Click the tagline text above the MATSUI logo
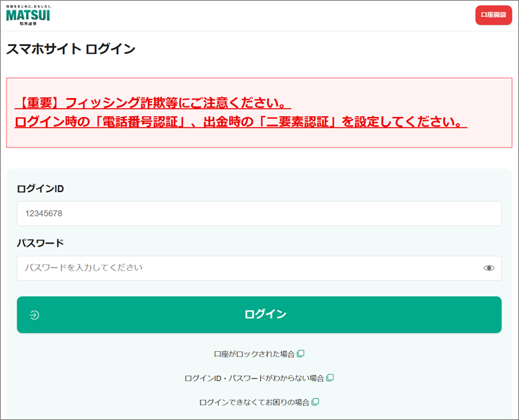 tap(28, 5)
